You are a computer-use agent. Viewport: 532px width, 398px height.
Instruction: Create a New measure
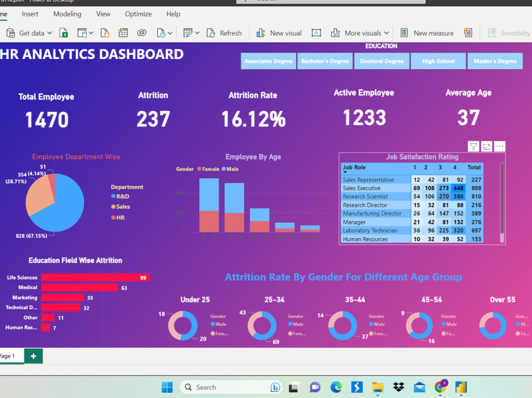427,32
